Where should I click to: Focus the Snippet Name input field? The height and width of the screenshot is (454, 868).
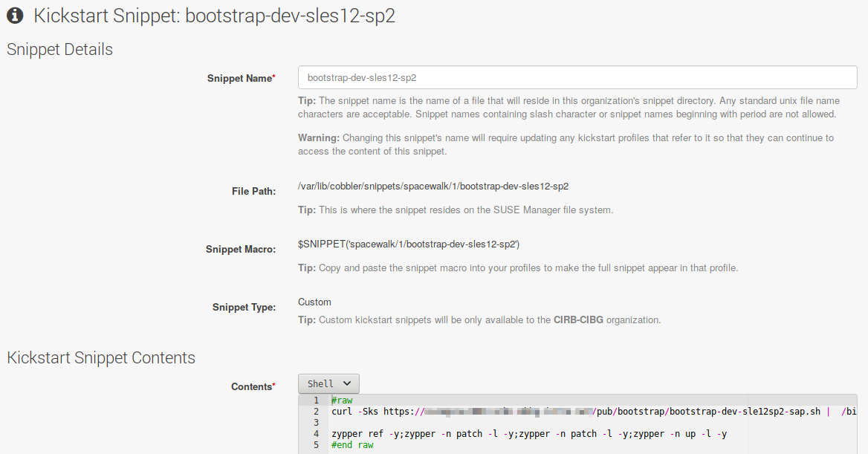(577, 77)
